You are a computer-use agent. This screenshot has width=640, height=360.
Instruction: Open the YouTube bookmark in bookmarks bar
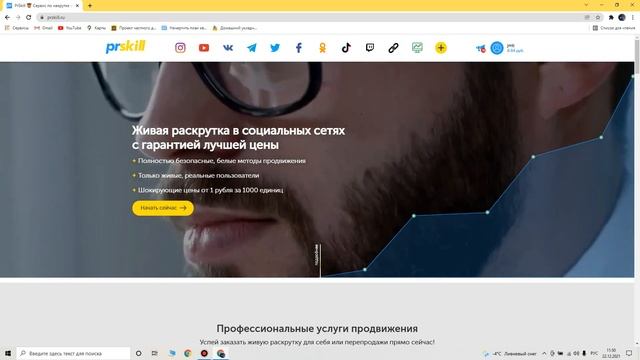(x=69, y=28)
